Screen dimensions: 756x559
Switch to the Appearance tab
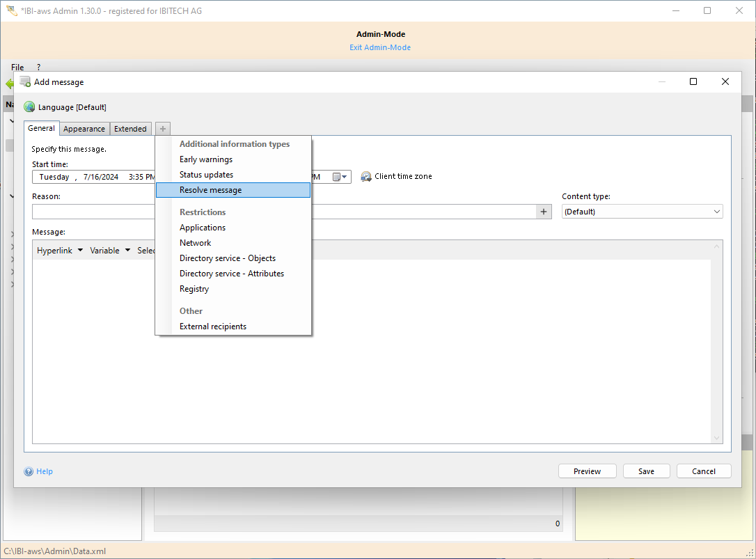(84, 129)
